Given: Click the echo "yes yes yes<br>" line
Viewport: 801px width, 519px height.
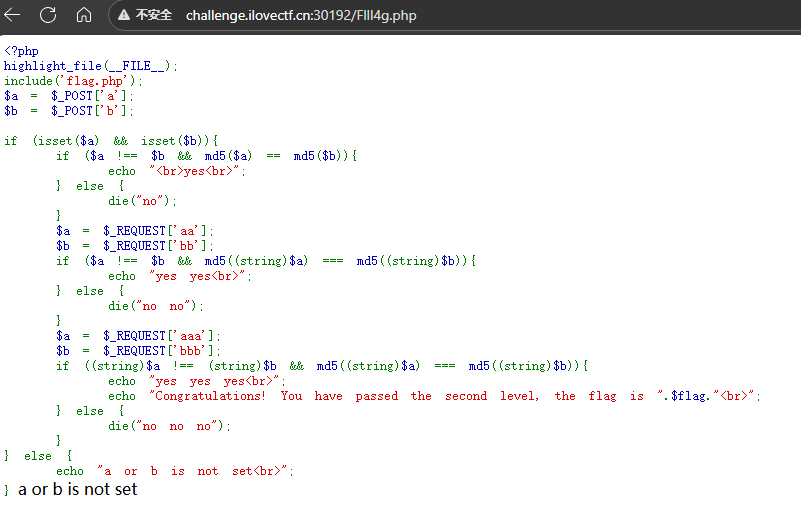Looking at the screenshot, I should pos(197,381).
